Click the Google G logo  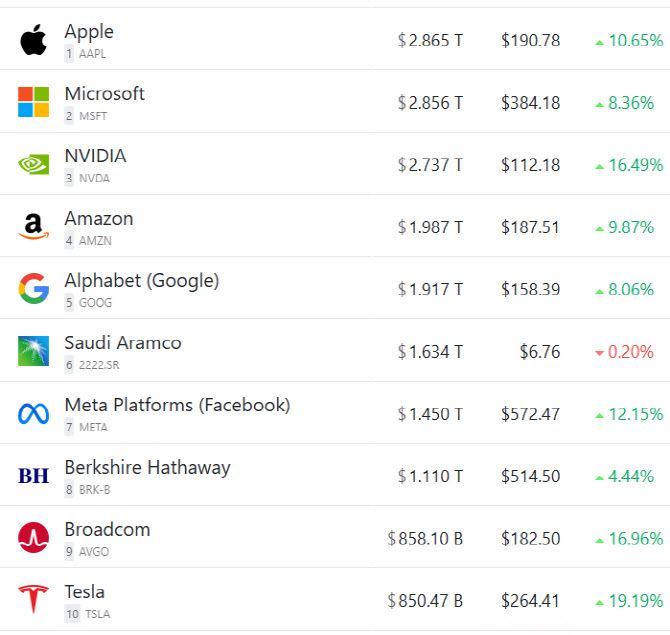[x=33, y=289]
